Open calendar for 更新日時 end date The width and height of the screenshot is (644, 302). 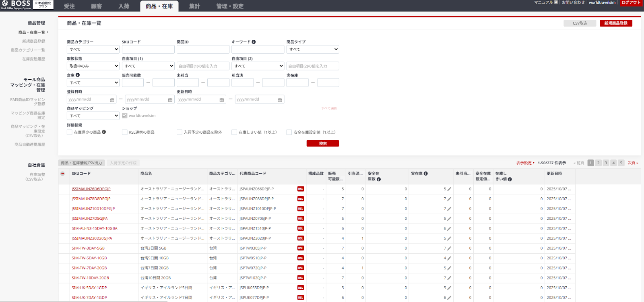coord(280,99)
